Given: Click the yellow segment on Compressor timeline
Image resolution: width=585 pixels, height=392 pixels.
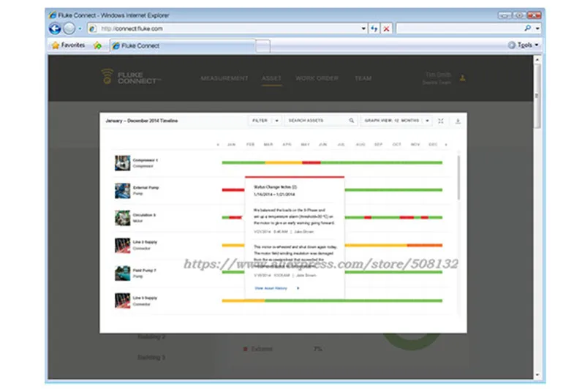Looking at the screenshot, I should 284,162.
